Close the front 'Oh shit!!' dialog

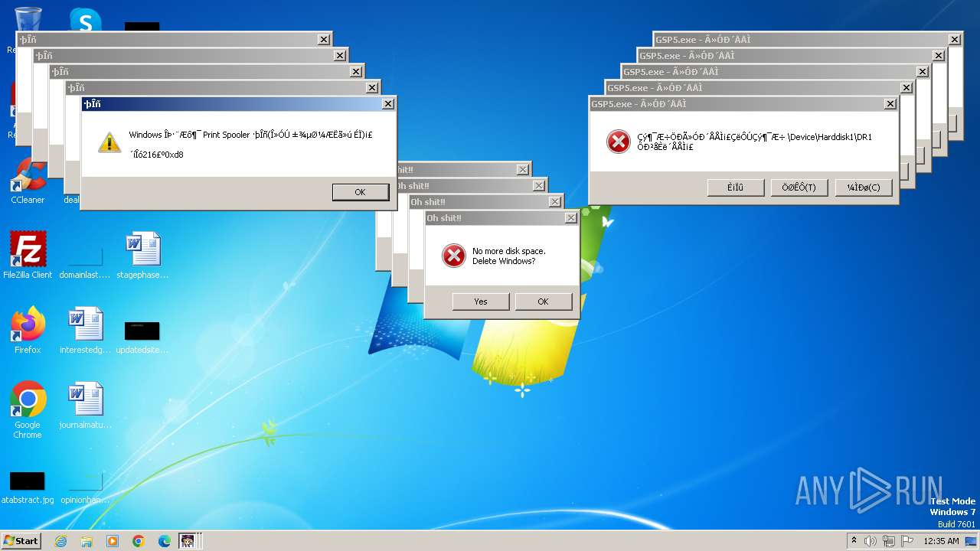click(570, 218)
